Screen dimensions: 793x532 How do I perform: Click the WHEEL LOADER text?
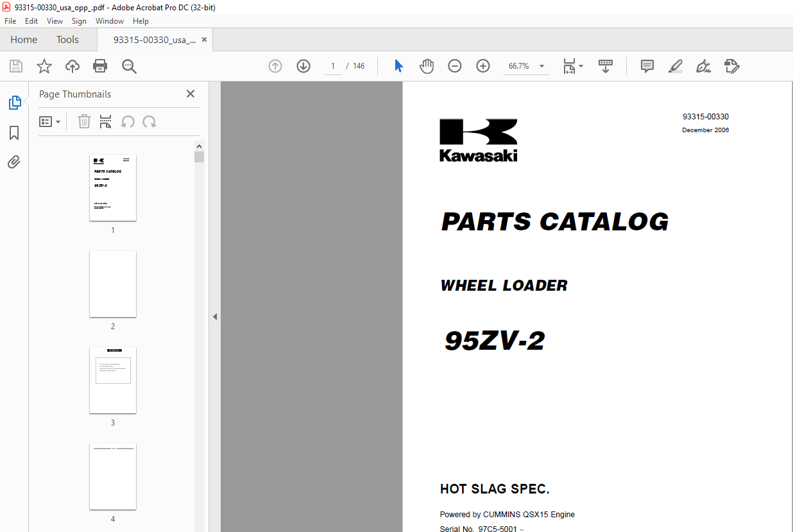pyautogui.click(x=504, y=286)
